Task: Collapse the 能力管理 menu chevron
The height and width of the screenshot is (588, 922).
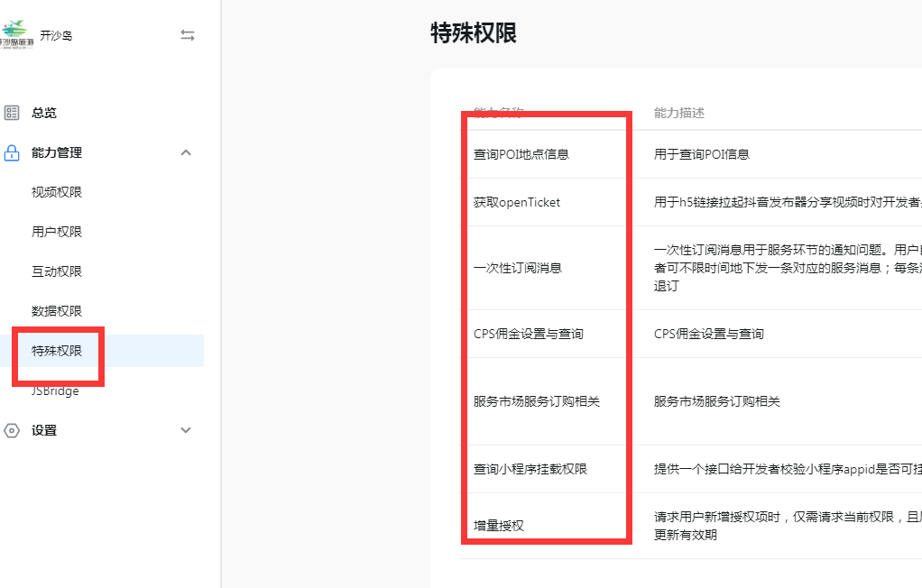Action: (x=186, y=152)
